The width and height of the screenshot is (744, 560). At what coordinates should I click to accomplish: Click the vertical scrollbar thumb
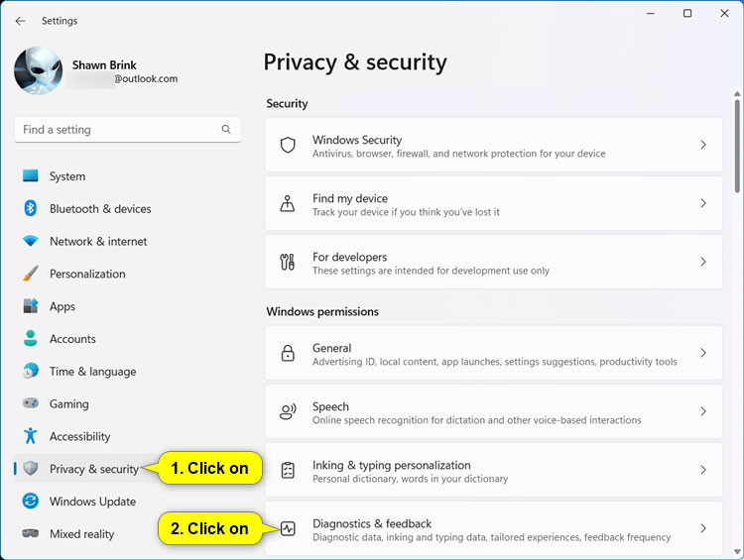(x=736, y=144)
